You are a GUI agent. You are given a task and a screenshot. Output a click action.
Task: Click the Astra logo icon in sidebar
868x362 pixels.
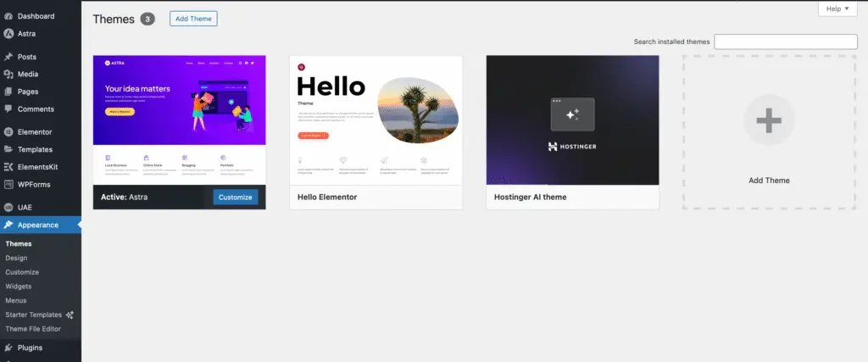point(8,33)
